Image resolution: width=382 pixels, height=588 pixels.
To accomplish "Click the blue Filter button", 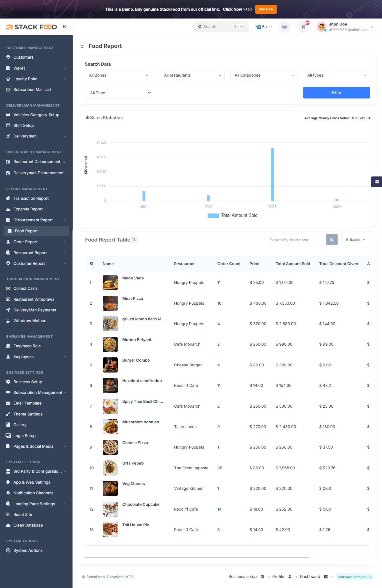I will [336, 93].
